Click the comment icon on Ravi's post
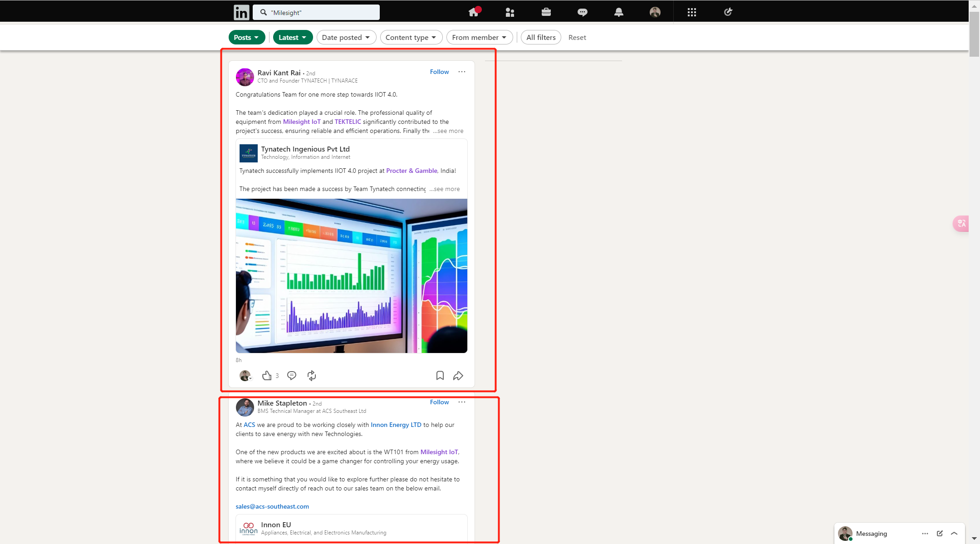 click(x=292, y=376)
